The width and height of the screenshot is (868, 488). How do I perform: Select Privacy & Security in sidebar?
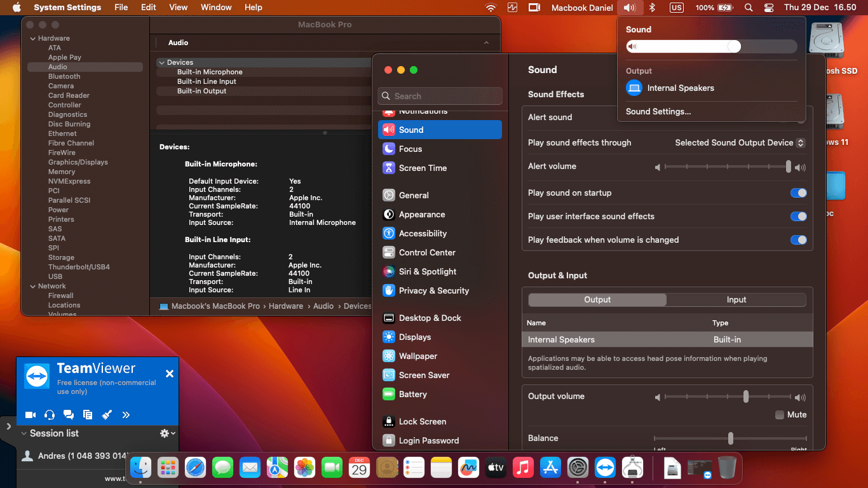point(433,291)
